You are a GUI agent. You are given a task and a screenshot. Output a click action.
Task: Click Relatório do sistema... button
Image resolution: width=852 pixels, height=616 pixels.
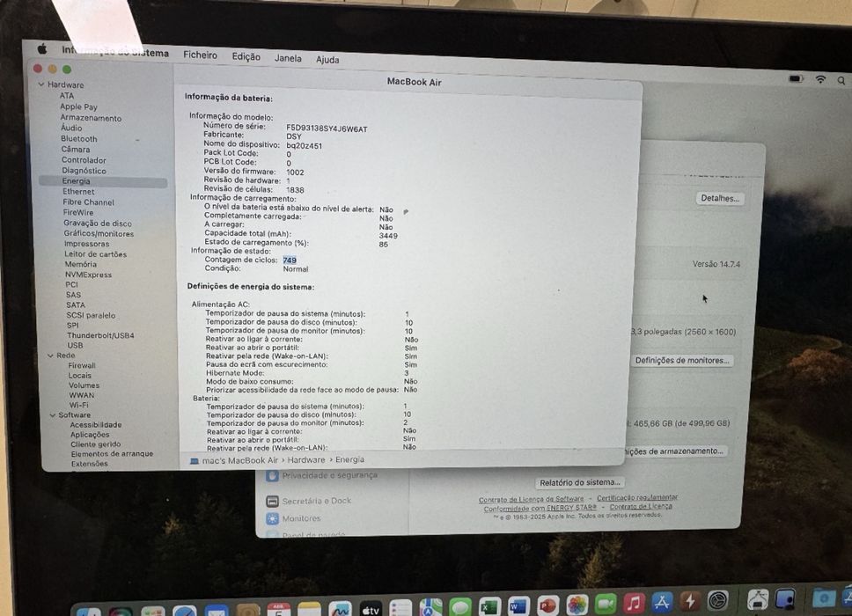[x=580, y=482]
